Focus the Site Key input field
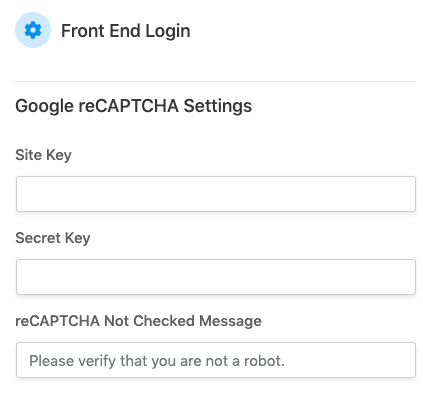Image resolution: width=423 pixels, height=393 pixels. (216, 194)
